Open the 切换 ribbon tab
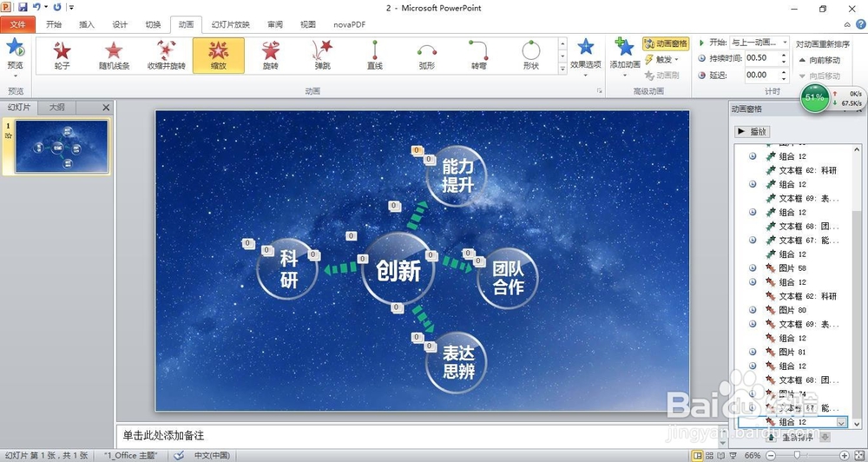The width and height of the screenshot is (868, 462). click(153, 24)
